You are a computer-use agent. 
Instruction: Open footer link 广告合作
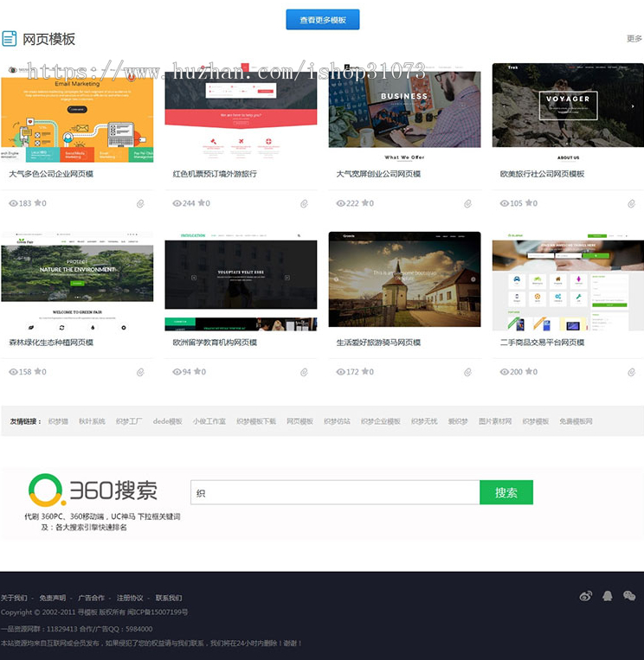coord(92,598)
